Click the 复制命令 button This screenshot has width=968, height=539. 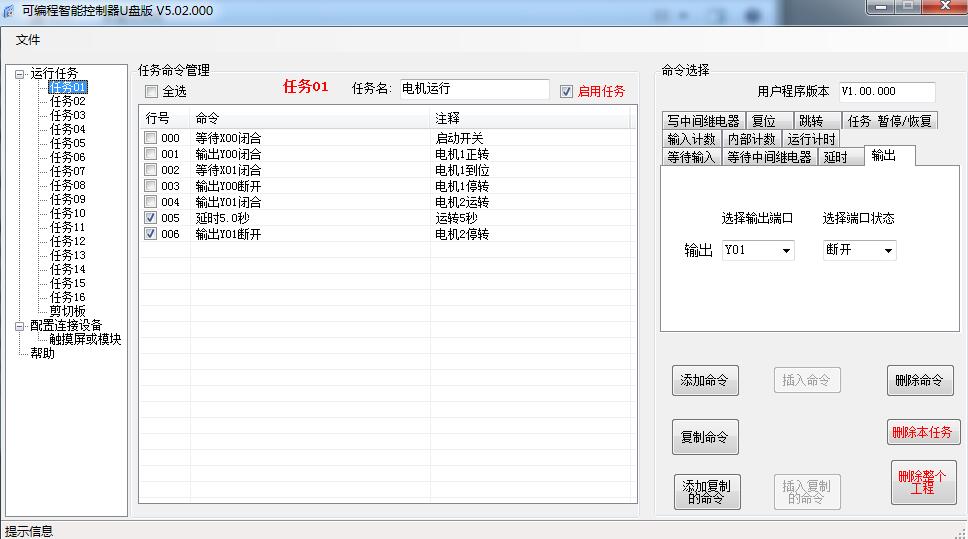tap(704, 437)
